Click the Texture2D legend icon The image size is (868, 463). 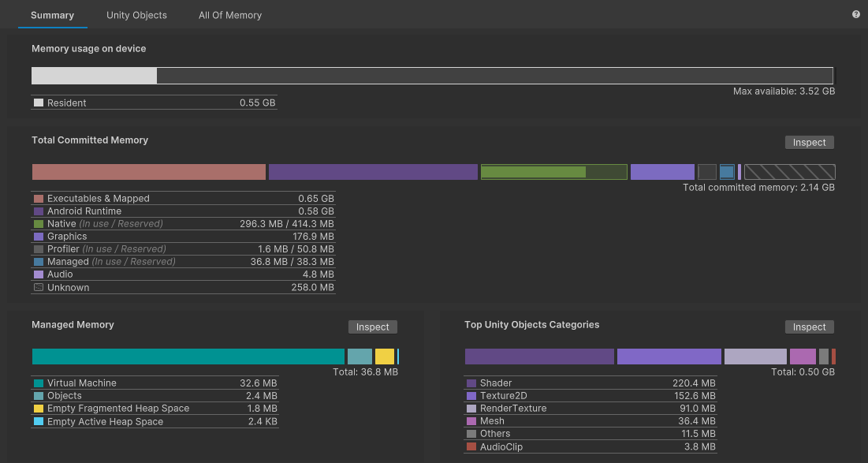(x=470, y=395)
